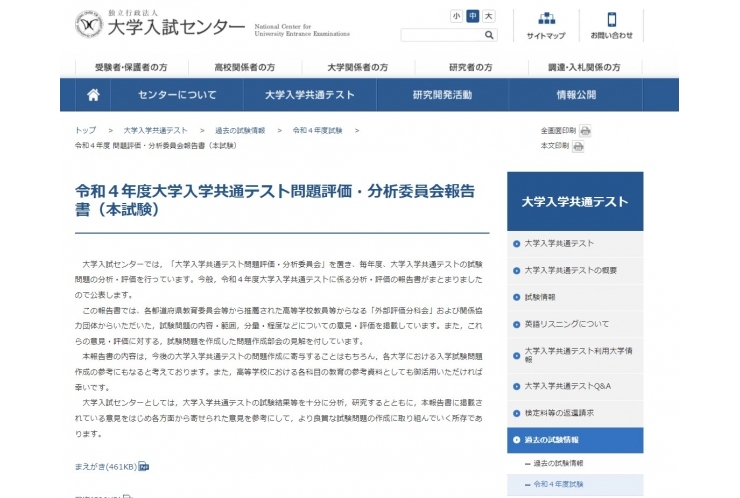Click the home icon in blue navigation
The height and width of the screenshot is (498, 740).
coord(93,95)
